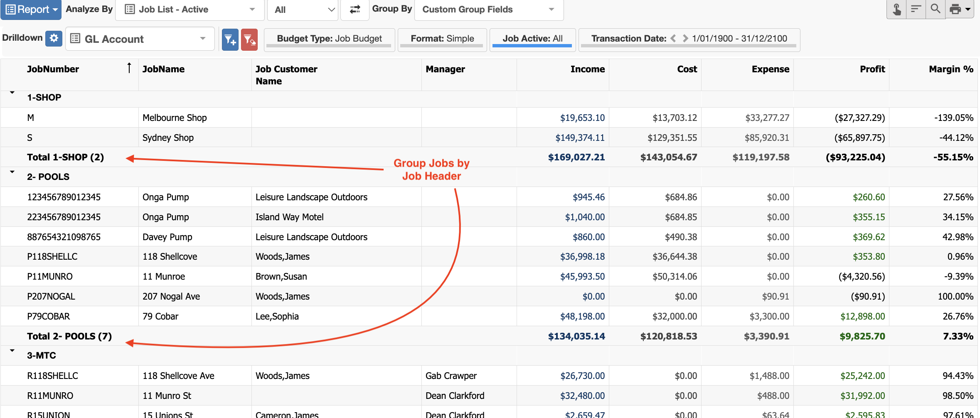Click Melbourne Shop income $19,653.10
980x418 pixels.
(582, 118)
